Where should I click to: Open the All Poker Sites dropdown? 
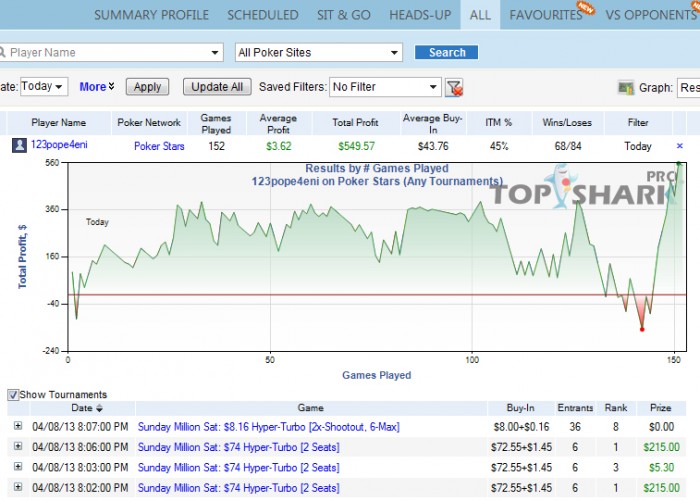(319, 52)
